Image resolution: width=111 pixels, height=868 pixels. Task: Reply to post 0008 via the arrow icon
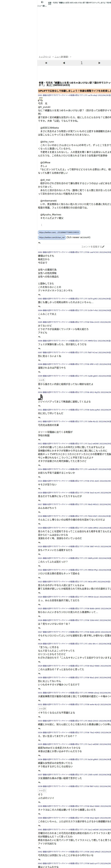(x=39, y=372)
